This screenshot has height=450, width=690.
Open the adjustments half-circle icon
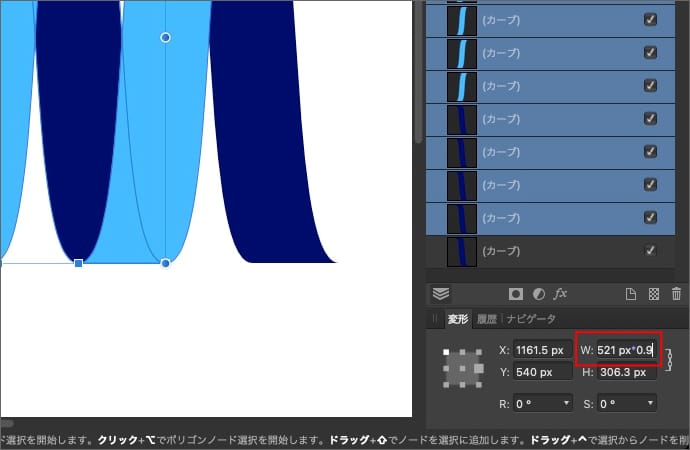tap(539, 294)
